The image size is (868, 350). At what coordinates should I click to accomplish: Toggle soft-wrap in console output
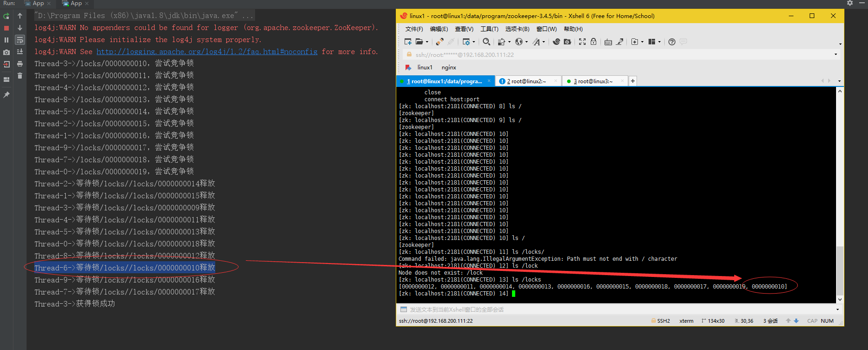(x=20, y=40)
